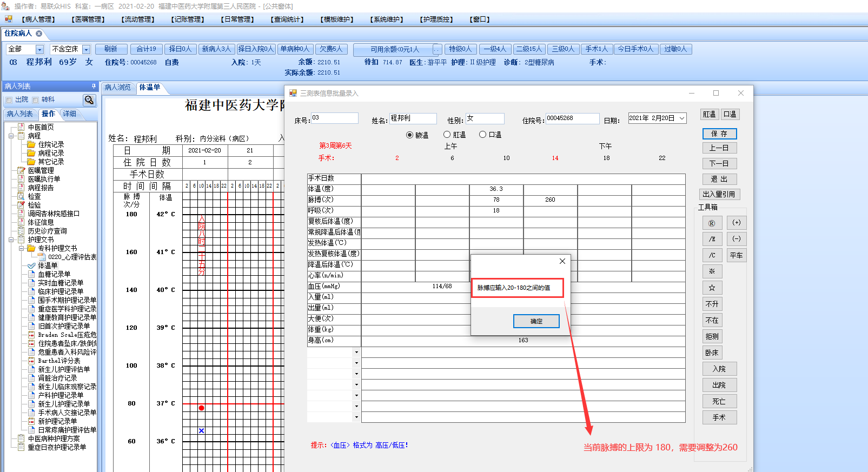Open the 【医嘱管理】 menu
This screenshot has height=472, width=868.
(x=88, y=19)
